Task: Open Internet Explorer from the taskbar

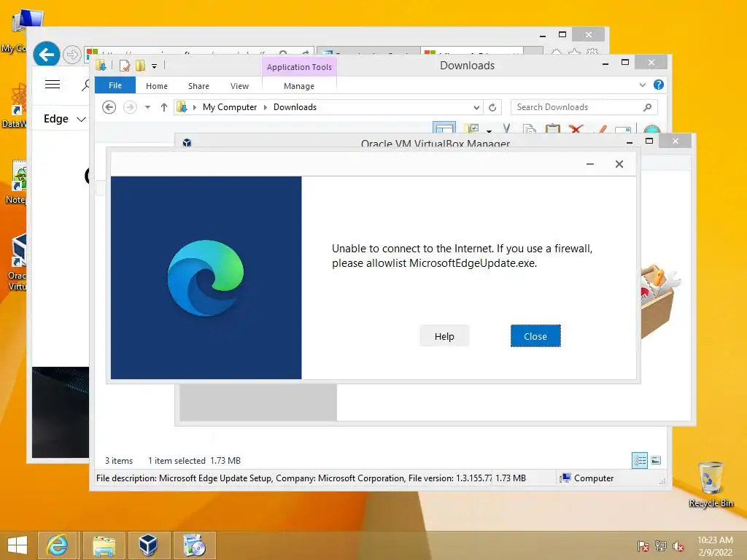Action: 57,545
